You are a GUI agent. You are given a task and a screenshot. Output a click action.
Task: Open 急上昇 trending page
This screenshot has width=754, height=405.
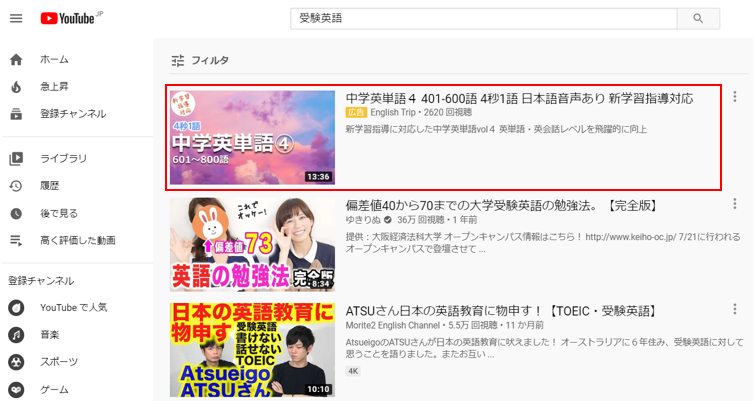point(54,87)
